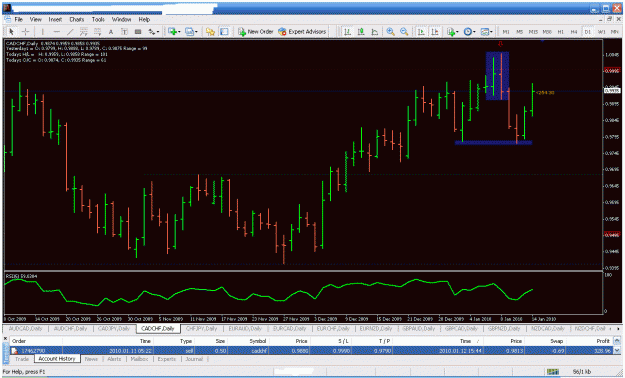Zoom in on the chart
This screenshot has width=625, height=378.
pos(391,32)
